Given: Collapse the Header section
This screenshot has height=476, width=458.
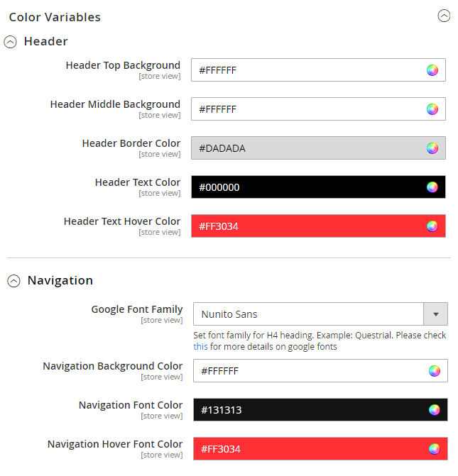Looking at the screenshot, I should 10,42.
